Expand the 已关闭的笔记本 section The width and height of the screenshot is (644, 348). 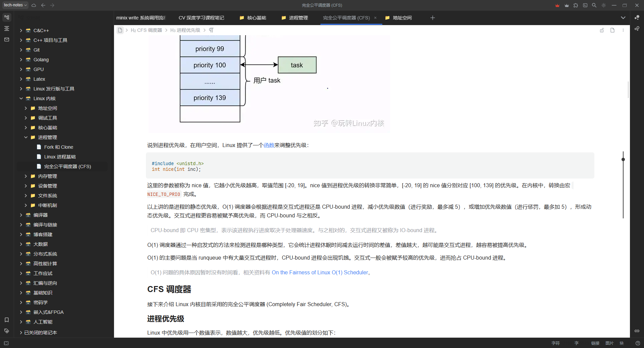21,333
